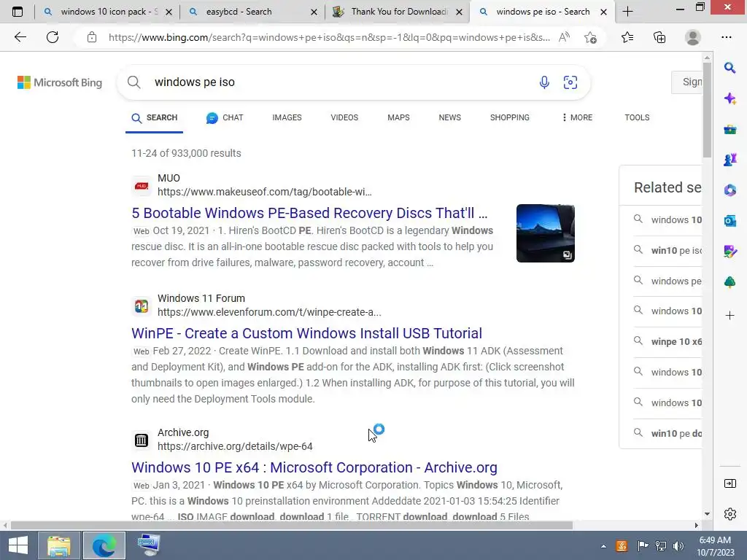Go back using the back arrow
Image resolution: width=747 pixels, height=560 pixels.
click(x=20, y=37)
